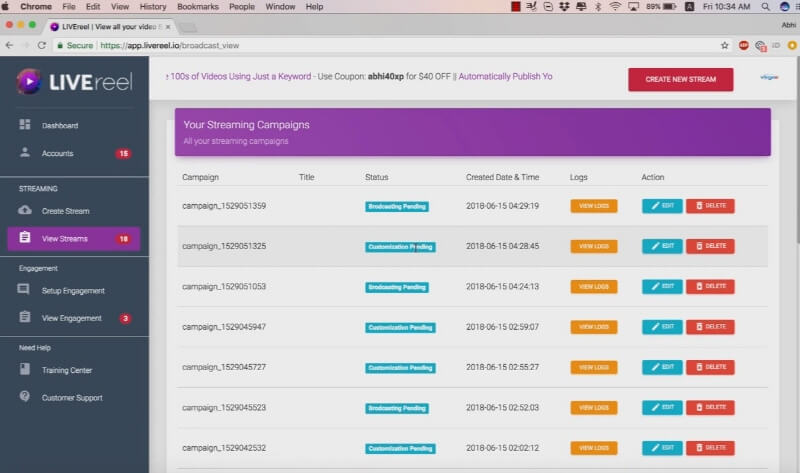Open the AirPlay display menu bar icon
The width and height of the screenshot is (800, 473).
[633, 7]
